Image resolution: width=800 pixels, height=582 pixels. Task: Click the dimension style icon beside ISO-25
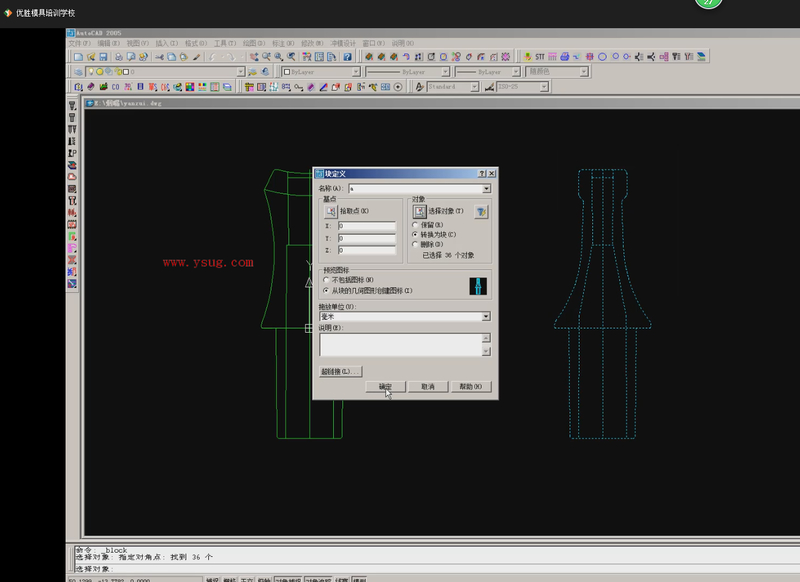click(489, 87)
